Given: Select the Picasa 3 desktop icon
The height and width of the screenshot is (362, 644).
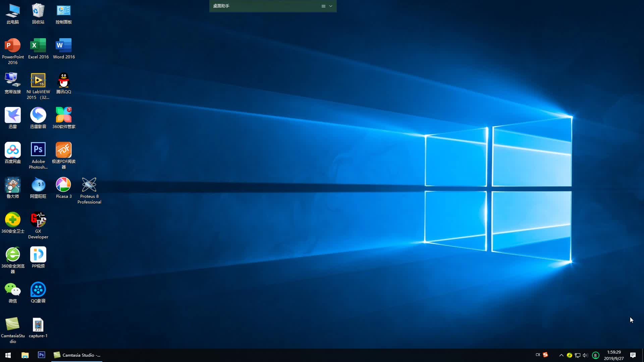Looking at the screenshot, I should (x=64, y=188).
